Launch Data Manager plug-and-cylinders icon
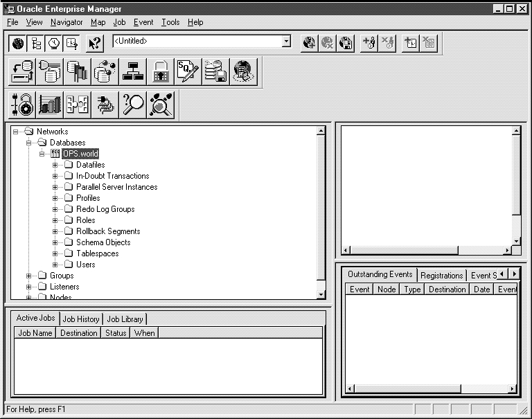 (50, 71)
